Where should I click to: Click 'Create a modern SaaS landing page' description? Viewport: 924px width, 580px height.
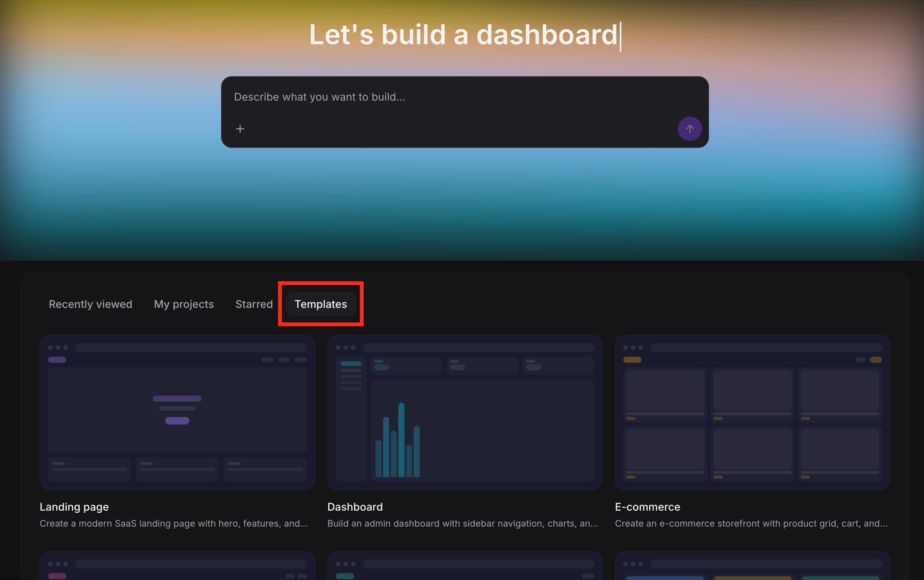pyautogui.click(x=174, y=524)
